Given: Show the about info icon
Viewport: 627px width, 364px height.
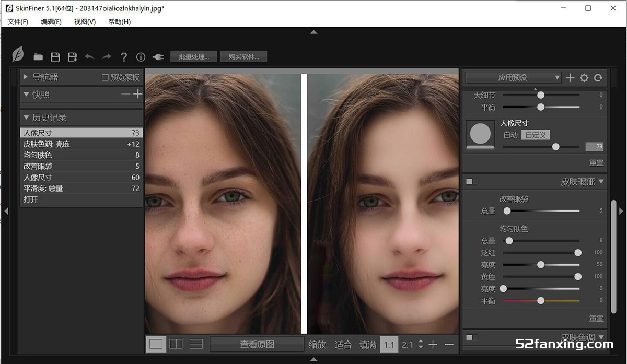Looking at the screenshot, I should tap(141, 57).
